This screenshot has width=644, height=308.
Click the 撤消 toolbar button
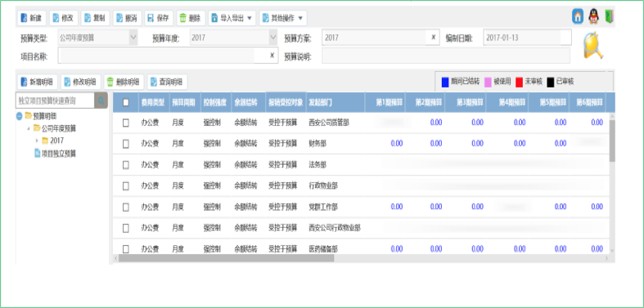pos(128,18)
